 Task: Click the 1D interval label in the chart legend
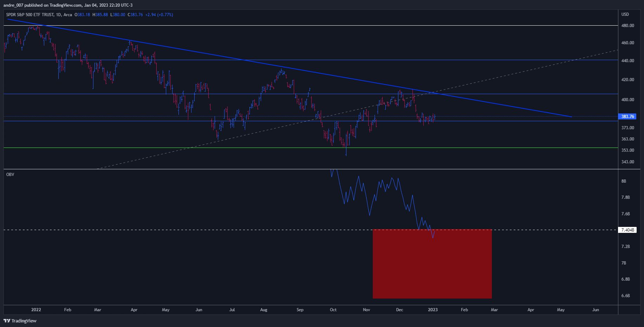[59, 15]
